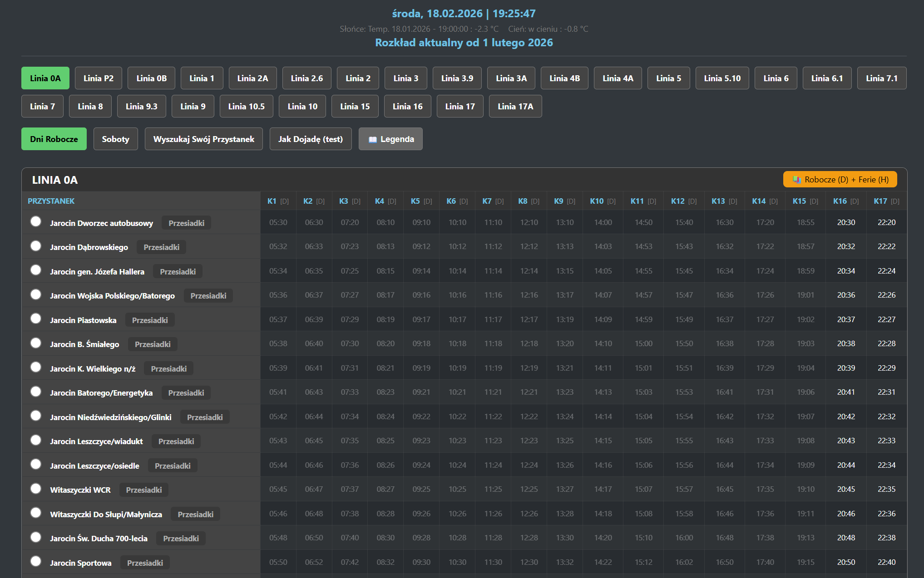This screenshot has height=578, width=924.
Task: Click 20:30 departure in K16 column
Action: [846, 222]
